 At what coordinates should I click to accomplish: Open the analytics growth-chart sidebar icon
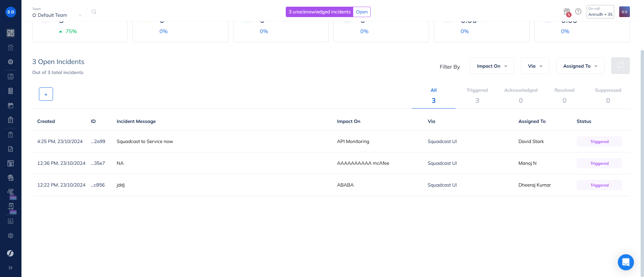(x=11, y=77)
